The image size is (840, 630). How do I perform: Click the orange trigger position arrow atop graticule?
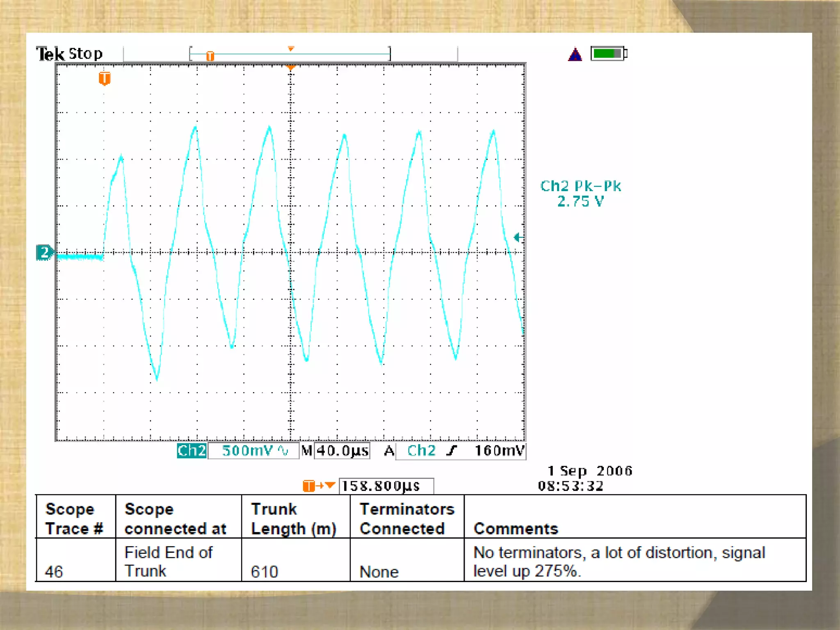pyautogui.click(x=290, y=67)
